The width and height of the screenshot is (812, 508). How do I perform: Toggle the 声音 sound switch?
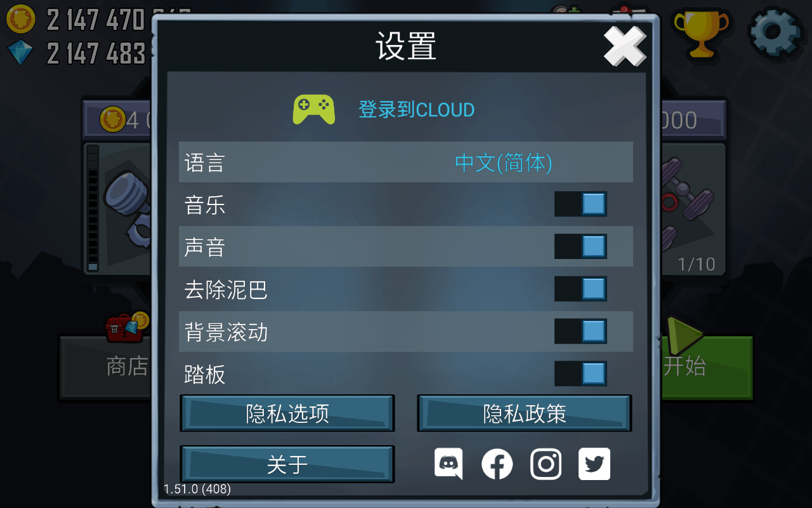580,246
